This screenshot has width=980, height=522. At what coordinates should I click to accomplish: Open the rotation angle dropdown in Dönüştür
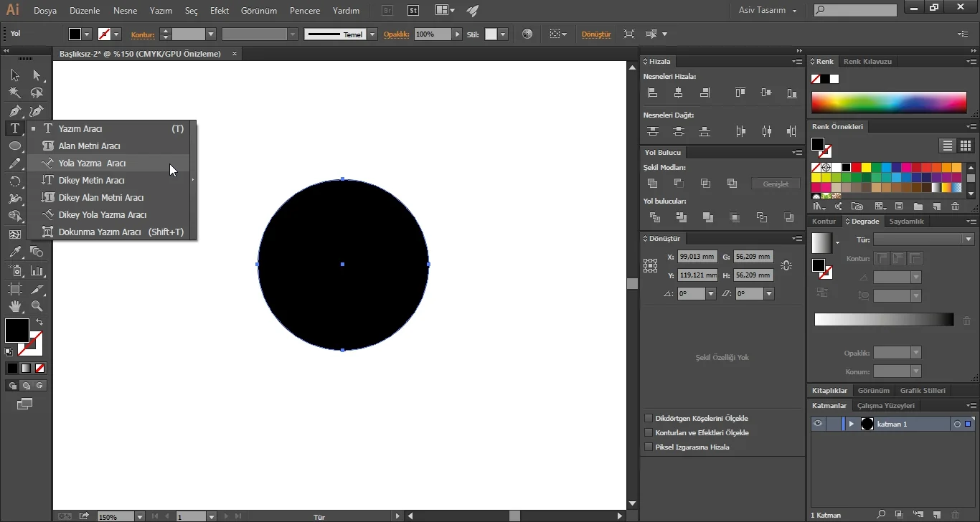(x=711, y=293)
